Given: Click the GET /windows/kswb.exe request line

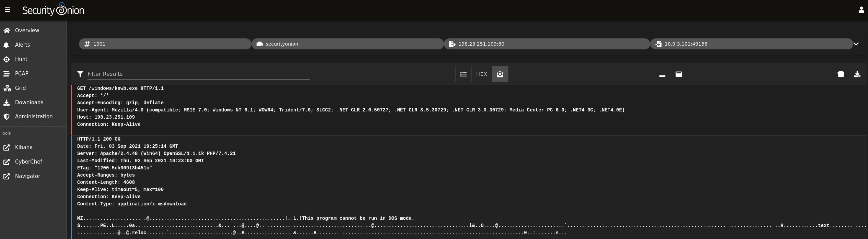Looking at the screenshot, I should pyautogui.click(x=120, y=88).
